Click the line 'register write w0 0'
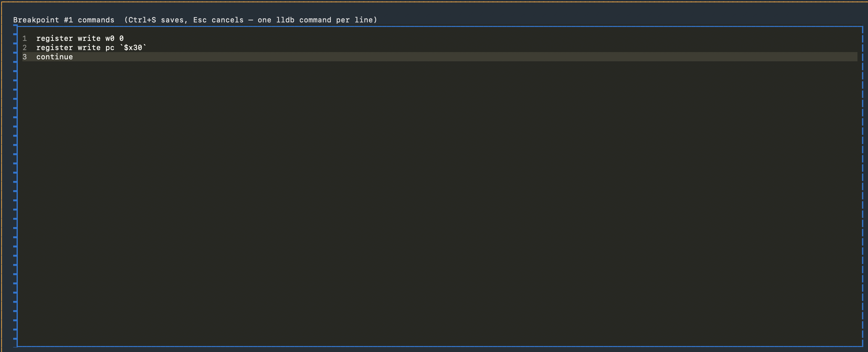The image size is (868, 352). click(x=80, y=39)
